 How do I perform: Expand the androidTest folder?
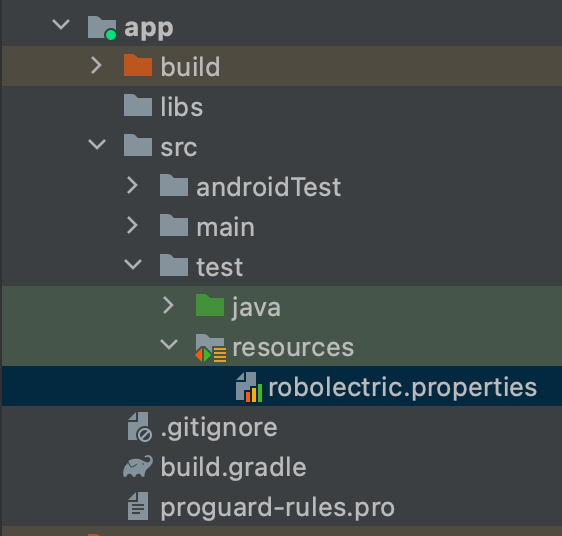click(133, 185)
